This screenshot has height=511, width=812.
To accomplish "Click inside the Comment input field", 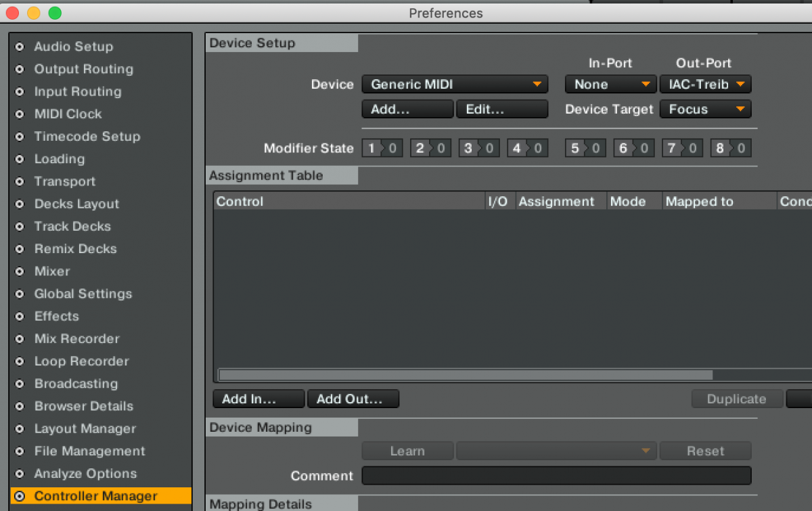I will point(556,475).
